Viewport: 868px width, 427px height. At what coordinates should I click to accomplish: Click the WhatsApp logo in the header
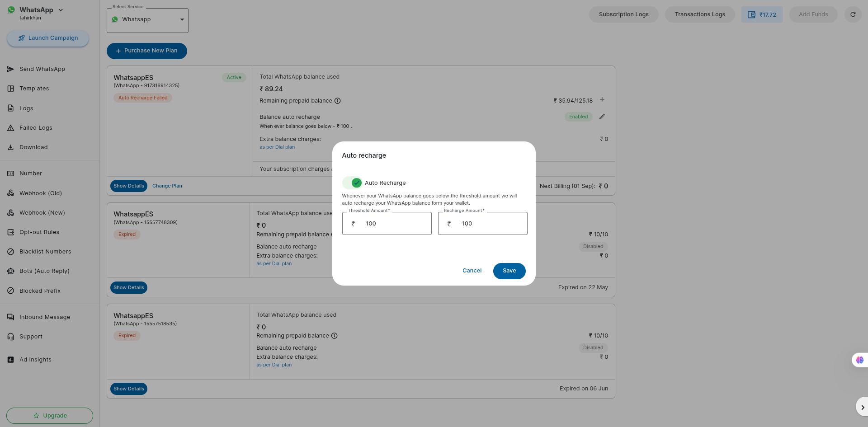point(11,10)
